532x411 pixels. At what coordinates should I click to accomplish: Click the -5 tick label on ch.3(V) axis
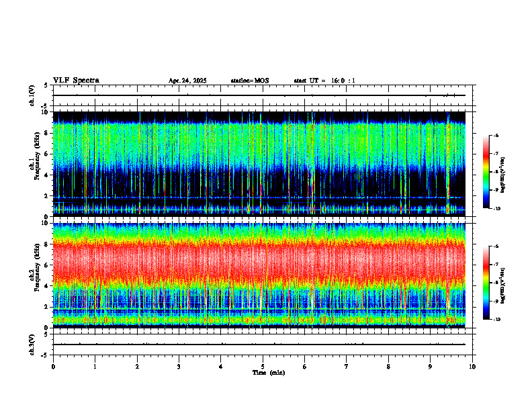(44, 355)
